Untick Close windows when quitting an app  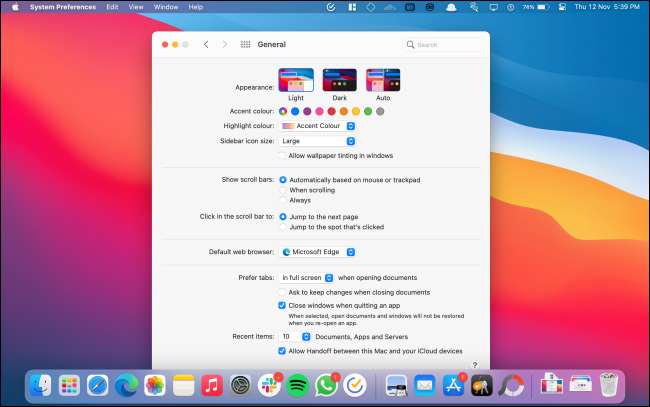point(282,305)
